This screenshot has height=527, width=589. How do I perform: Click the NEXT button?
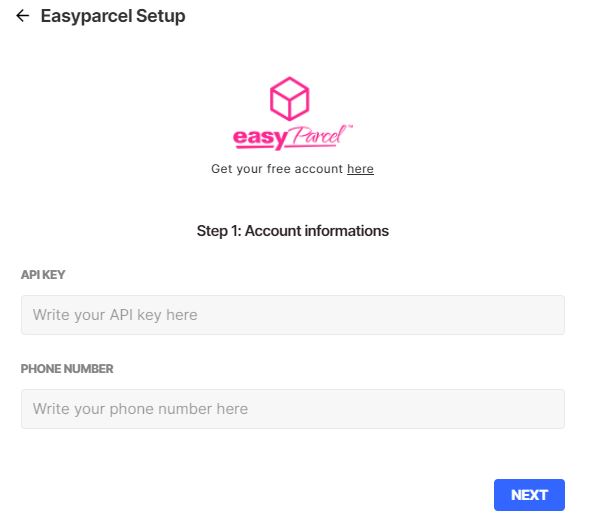tap(529, 495)
